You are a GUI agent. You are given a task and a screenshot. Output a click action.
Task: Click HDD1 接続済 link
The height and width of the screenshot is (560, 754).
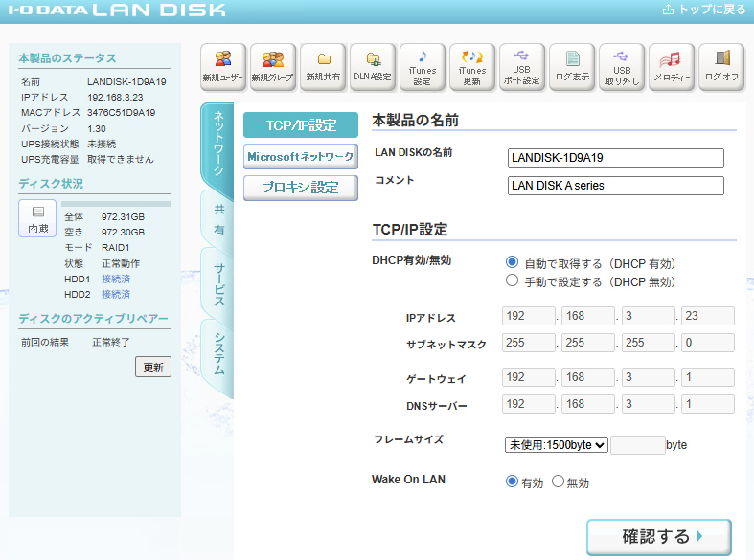pyautogui.click(x=116, y=279)
